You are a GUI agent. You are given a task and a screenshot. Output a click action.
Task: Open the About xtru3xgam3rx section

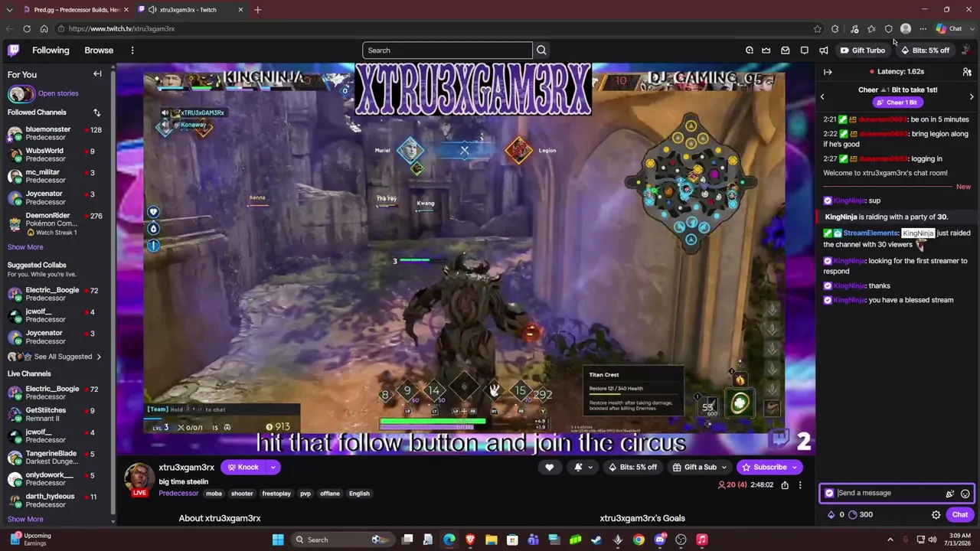point(220,518)
